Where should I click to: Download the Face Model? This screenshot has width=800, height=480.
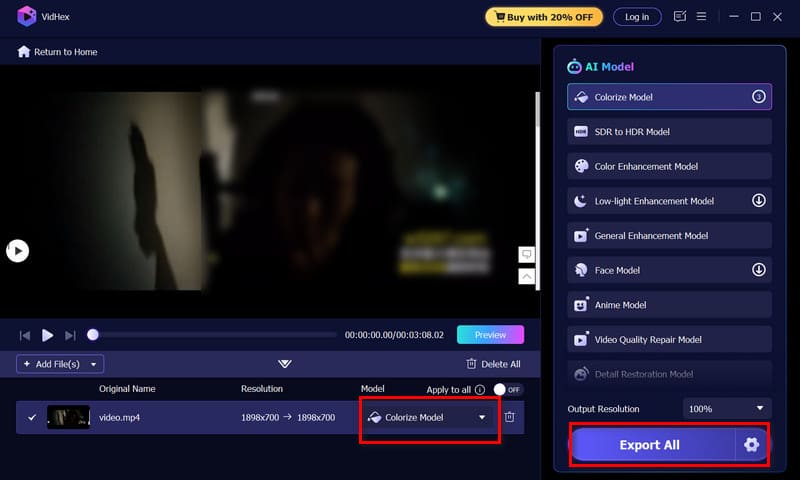pyautogui.click(x=758, y=270)
